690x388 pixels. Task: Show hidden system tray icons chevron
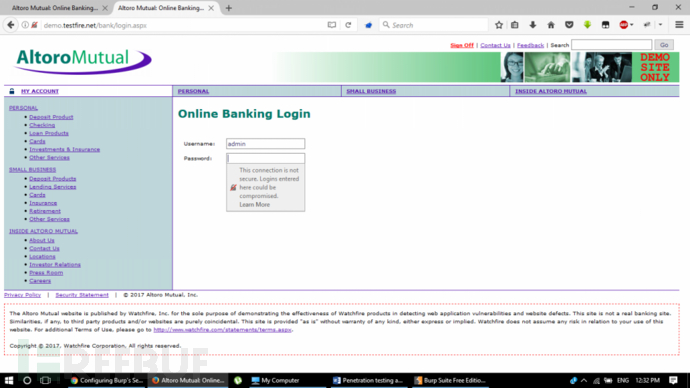tap(584, 381)
